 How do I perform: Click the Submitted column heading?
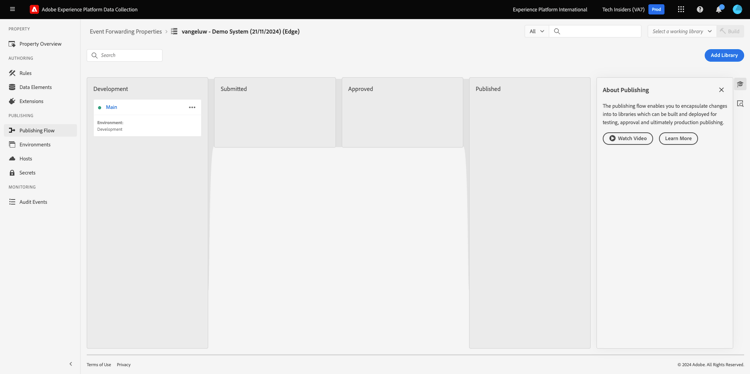[234, 89]
